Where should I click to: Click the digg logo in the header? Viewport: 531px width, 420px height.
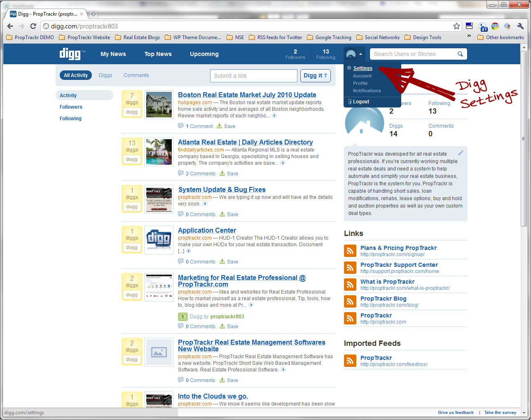point(71,54)
